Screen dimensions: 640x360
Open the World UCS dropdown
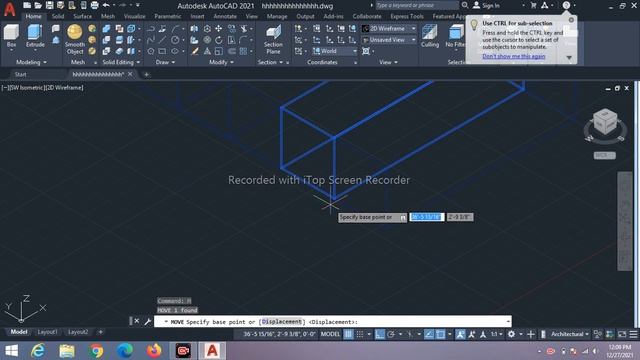(335, 51)
